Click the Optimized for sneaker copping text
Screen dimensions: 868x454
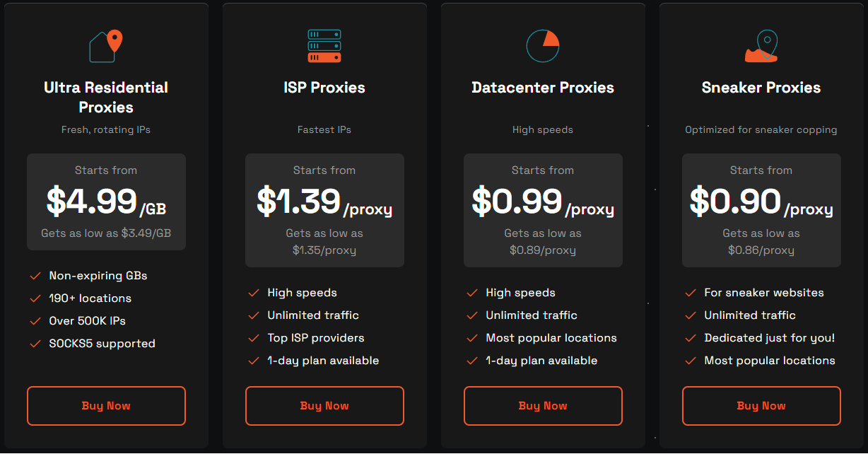(761, 129)
